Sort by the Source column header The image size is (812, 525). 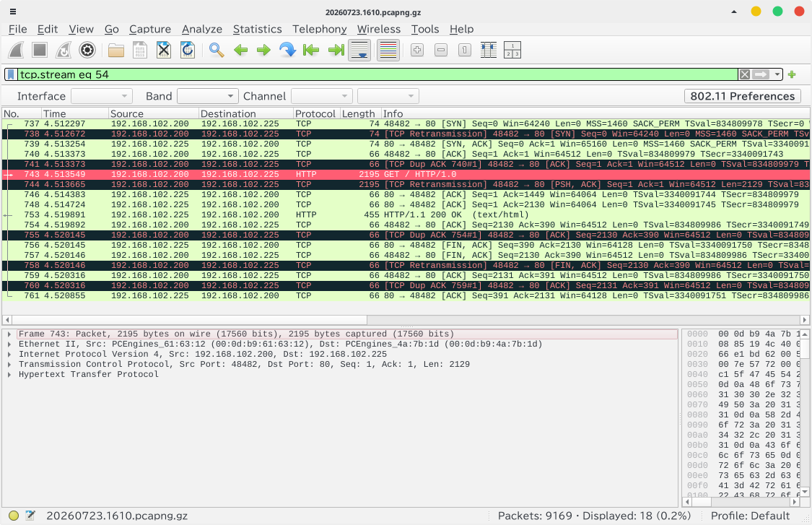(154, 113)
